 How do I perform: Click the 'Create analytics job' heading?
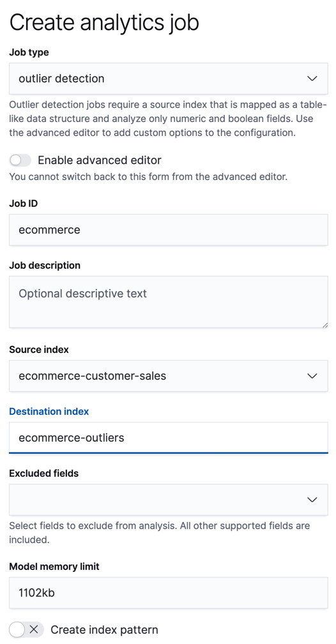tap(104, 22)
